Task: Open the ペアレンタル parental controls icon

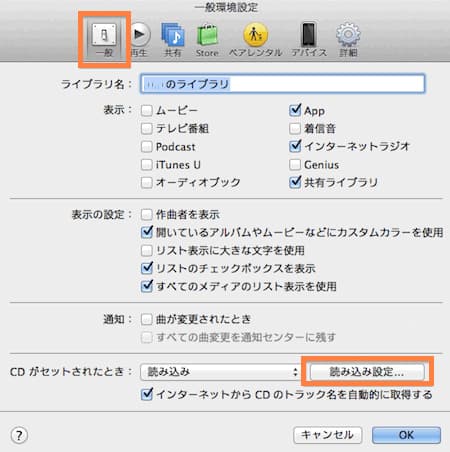Action: pyautogui.click(x=255, y=39)
